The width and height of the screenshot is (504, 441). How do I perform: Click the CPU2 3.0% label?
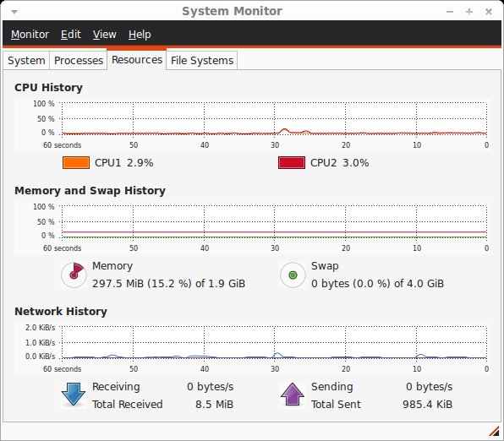point(339,163)
